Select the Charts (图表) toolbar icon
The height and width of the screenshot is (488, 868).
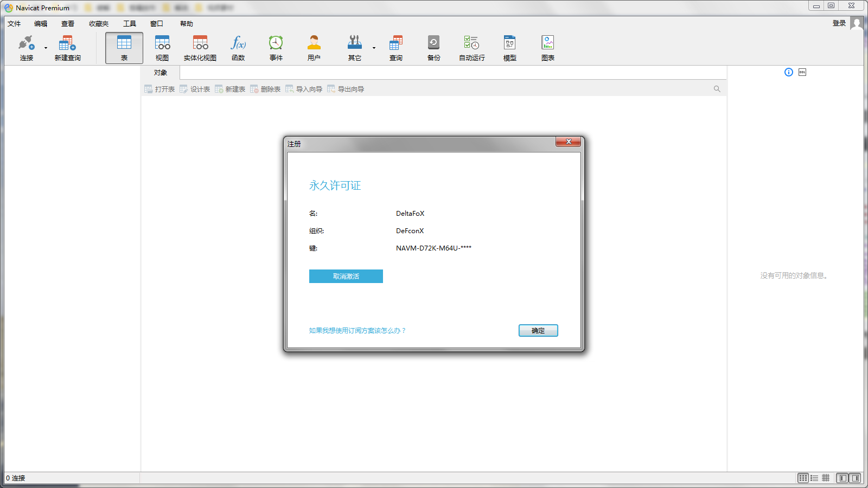[548, 48]
